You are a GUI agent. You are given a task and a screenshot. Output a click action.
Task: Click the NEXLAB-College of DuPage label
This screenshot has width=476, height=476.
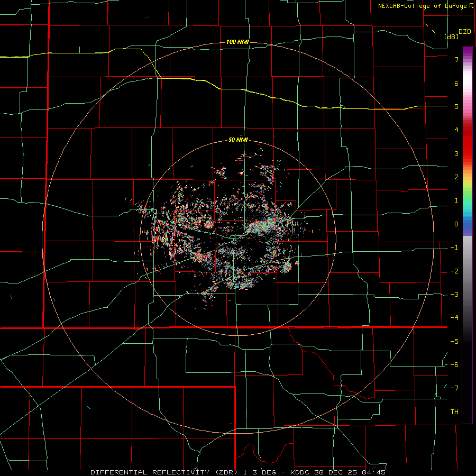pyautogui.click(x=425, y=6)
